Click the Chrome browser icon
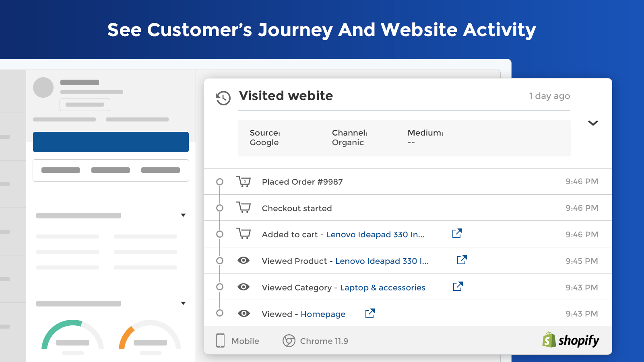 pyautogui.click(x=289, y=341)
